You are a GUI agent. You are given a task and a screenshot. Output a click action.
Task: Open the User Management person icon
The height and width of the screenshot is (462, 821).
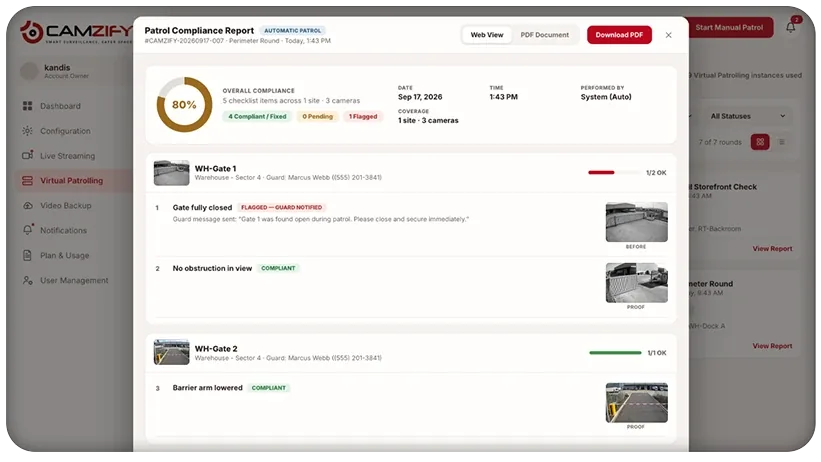coord(27,280)
